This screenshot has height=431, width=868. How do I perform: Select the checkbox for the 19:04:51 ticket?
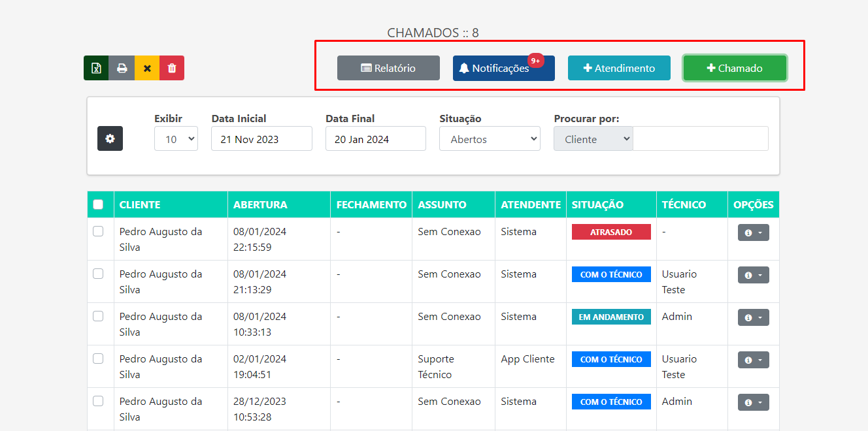98,359
